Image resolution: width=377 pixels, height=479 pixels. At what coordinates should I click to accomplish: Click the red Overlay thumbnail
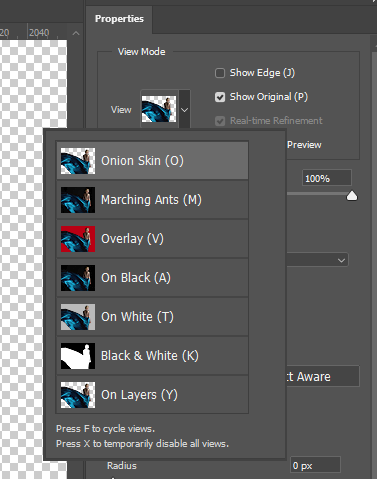pyautogui.click(x=78, y=239)
